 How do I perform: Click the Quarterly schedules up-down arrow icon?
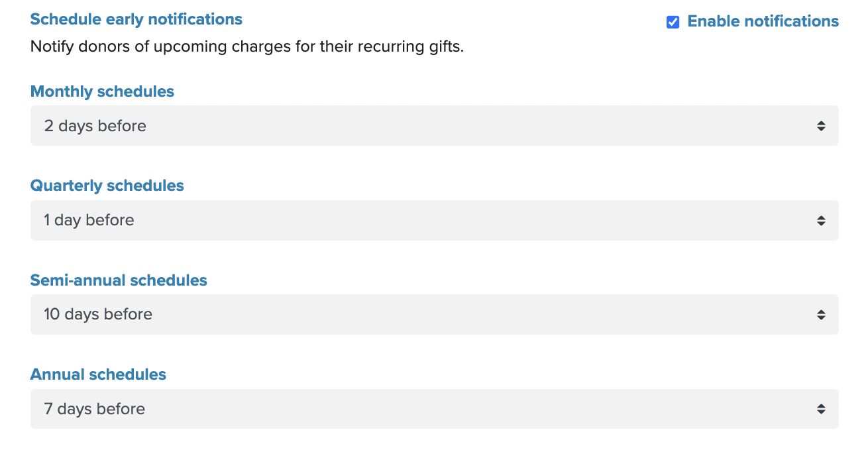(x=821, y=220)
